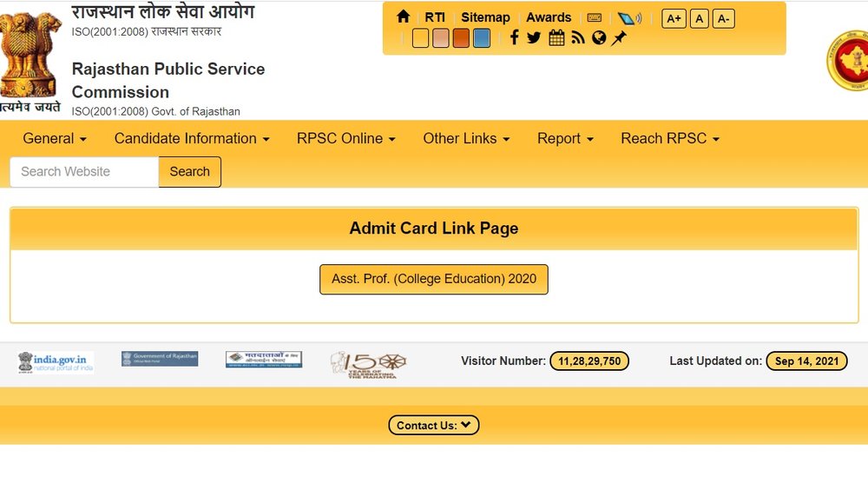Open the RPSC Facebook page icon
Screen dimensions: 868x483
point(514,37)
